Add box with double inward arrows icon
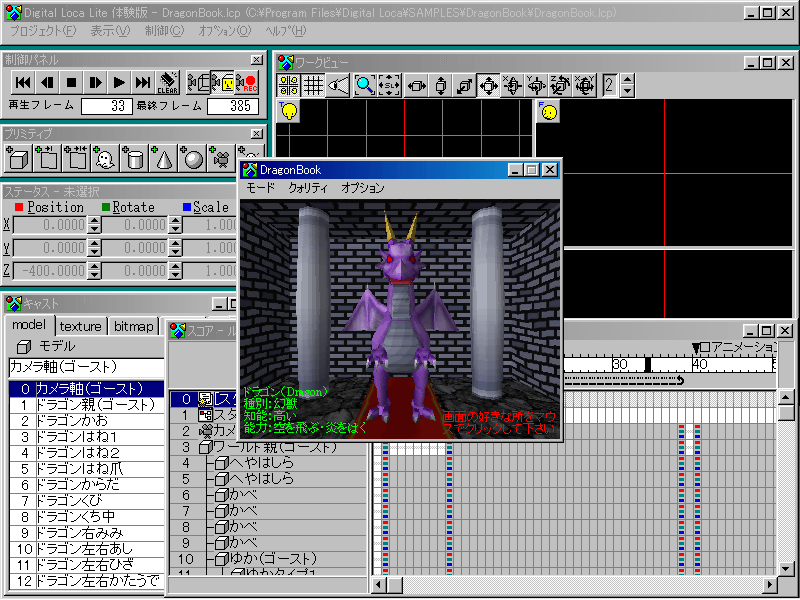The height and width of the screenshot is (600, 800). tap(76, 158)
